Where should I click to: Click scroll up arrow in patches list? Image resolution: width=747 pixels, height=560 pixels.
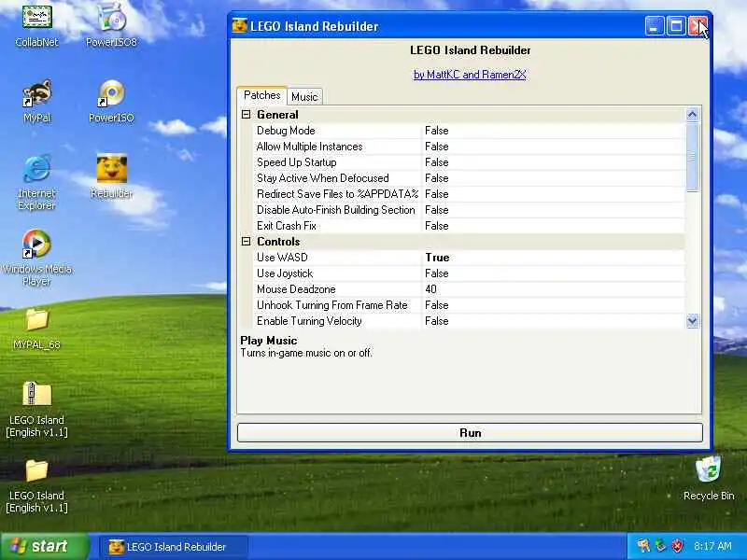692,114
